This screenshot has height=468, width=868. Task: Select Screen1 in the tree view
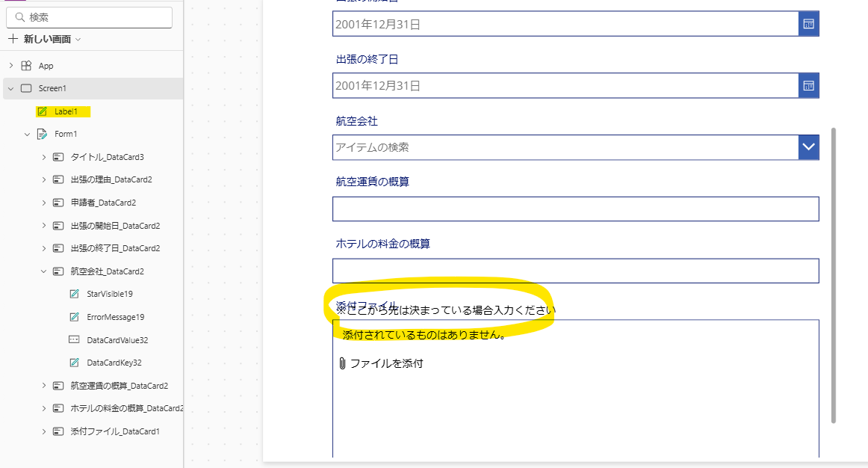[x=52, y=88]
